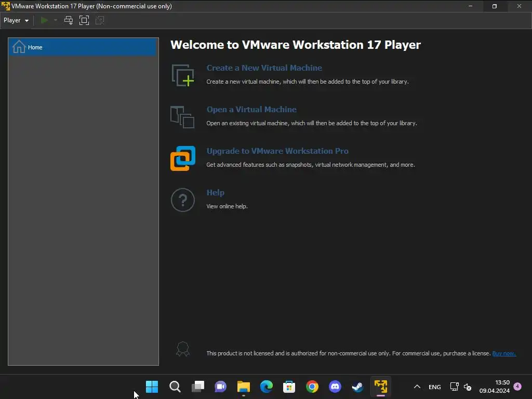Minimize the VMware Player window

tap(470, 6)
